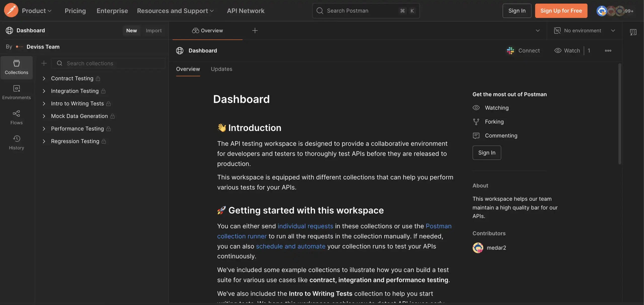Click the new tab plus icon
Viewport: 644px width, 305px height.
pyautogui.click(x=255, y=30)
